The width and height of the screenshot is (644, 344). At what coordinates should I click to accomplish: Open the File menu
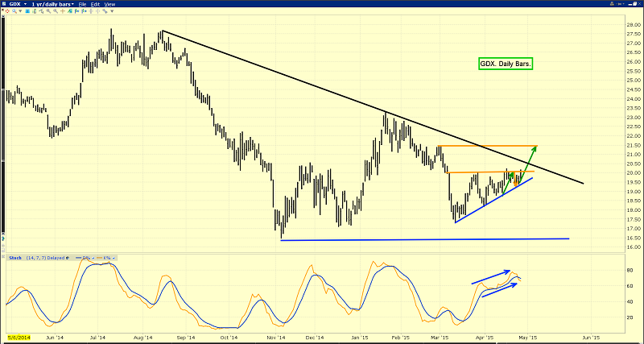coord(82,4)
